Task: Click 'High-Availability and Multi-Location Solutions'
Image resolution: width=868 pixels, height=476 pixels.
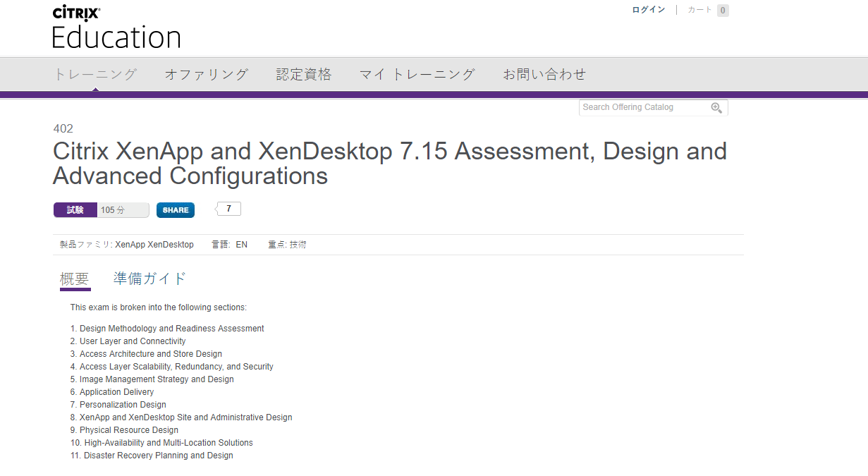Action: 169,443
